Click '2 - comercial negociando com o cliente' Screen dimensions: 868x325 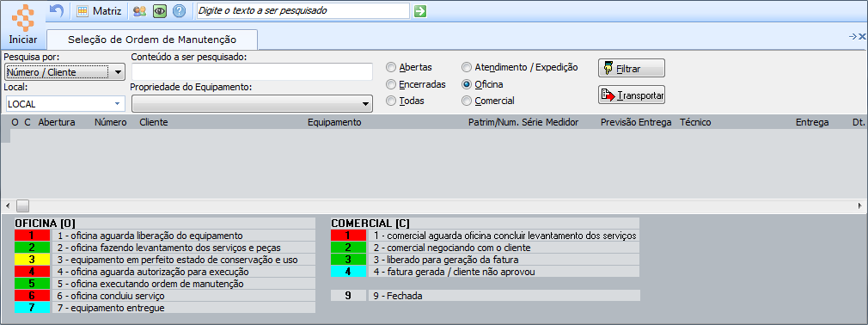[451, 248]
